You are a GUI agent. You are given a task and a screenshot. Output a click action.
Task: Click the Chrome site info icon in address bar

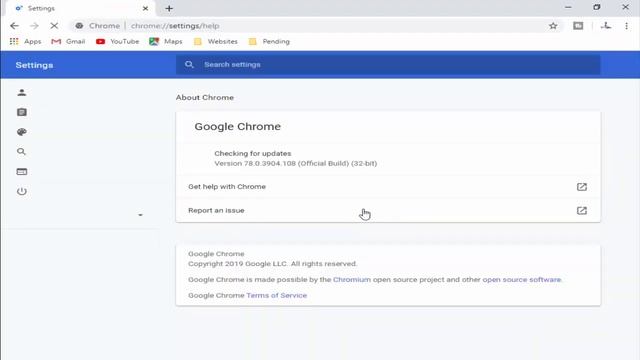click(79, 26)
